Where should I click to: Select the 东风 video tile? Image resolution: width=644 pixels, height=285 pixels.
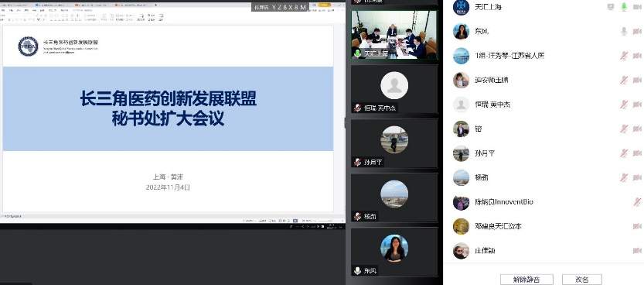point(394,252)
